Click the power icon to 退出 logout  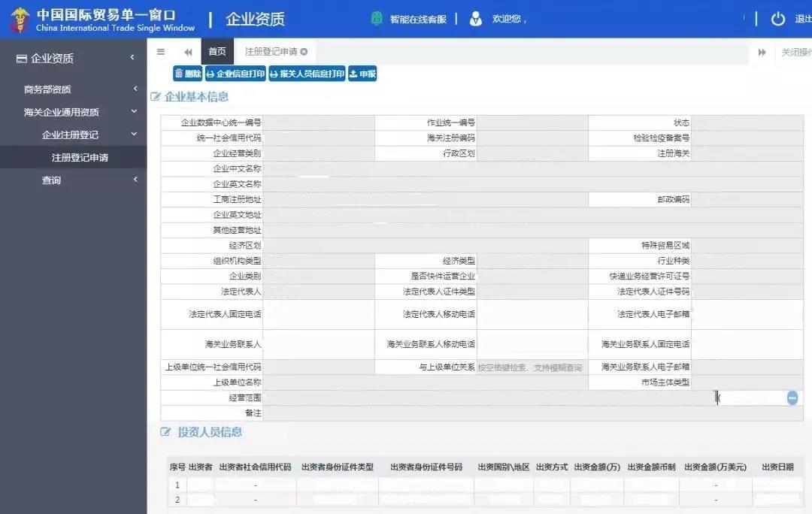click(x=778, y=18)
